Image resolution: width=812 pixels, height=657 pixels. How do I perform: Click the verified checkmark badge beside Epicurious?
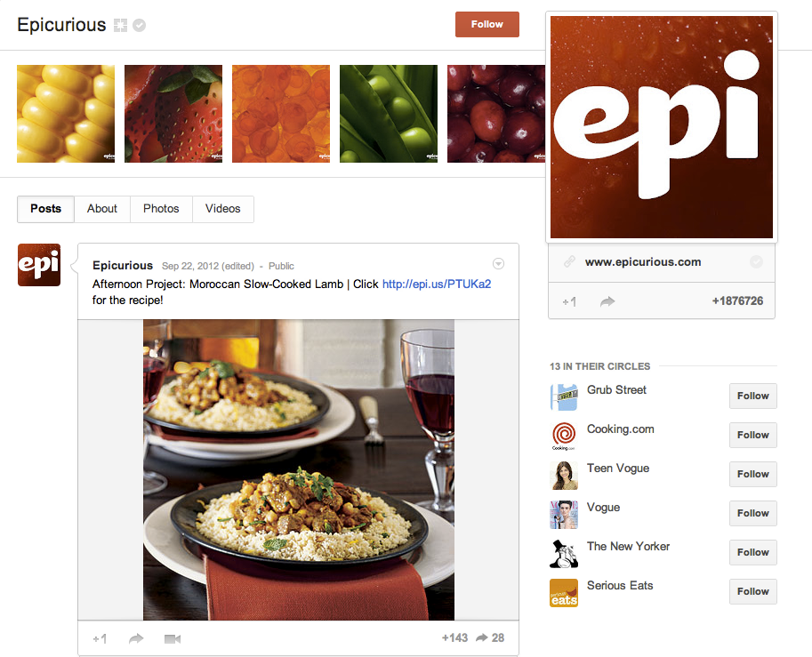[x=139, y=25]
